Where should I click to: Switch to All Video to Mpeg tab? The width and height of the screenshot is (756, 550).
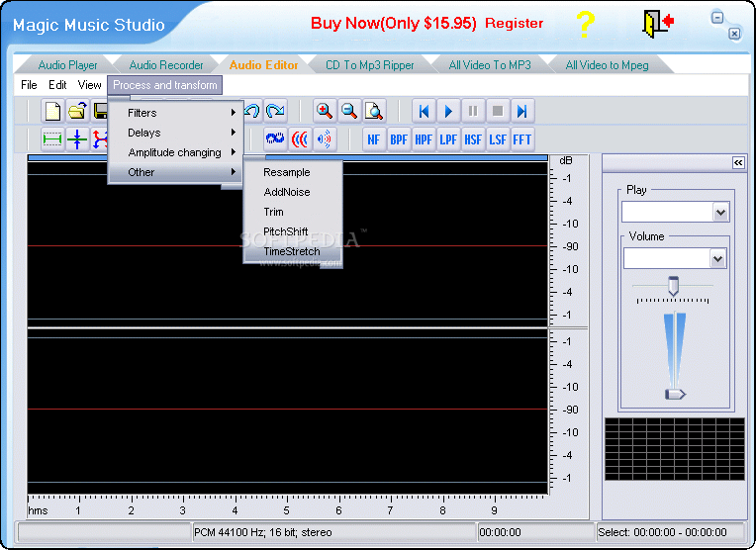point(607,65)
